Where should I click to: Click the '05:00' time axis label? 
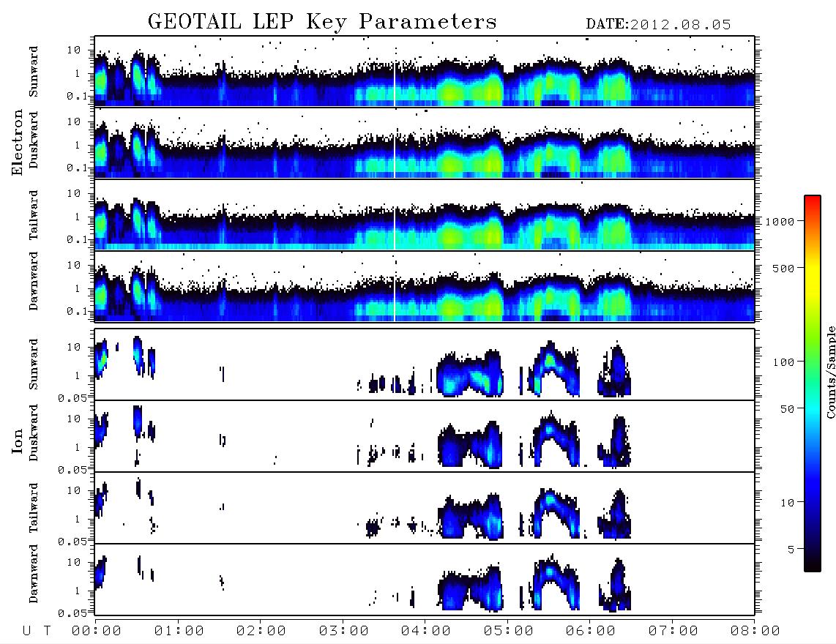point(509,632)
